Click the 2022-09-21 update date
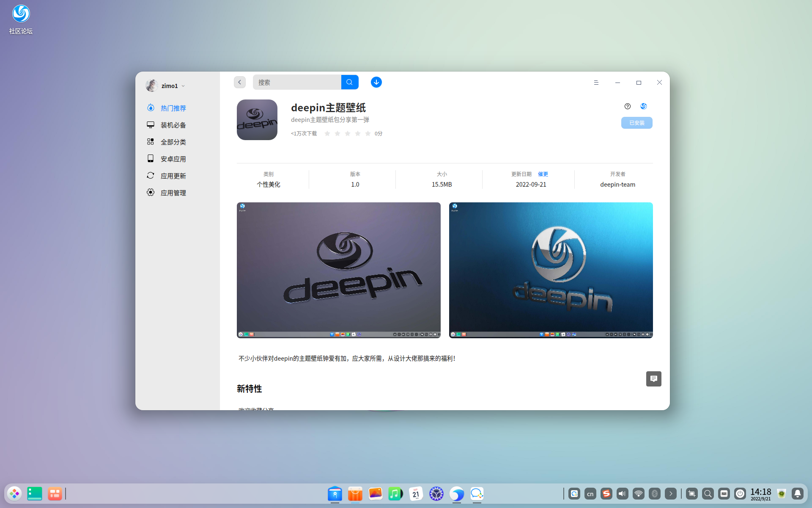The image size is (812, 508). pos(531,185)
